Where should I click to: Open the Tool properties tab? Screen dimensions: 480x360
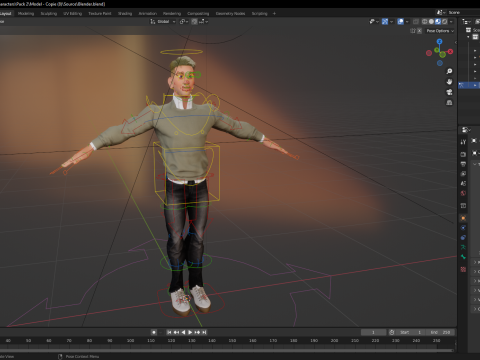point(463,142)
